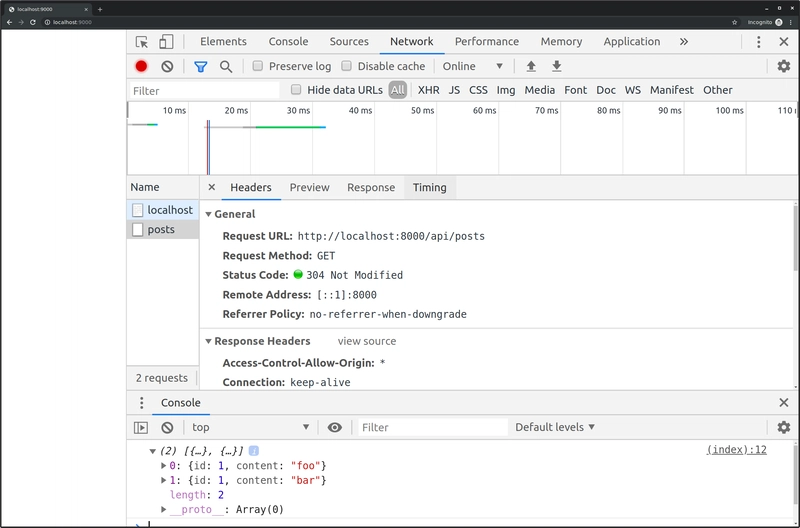Close the DevTools panel
This screenshot has height=528, width=800.
click(x=784, y=42)
